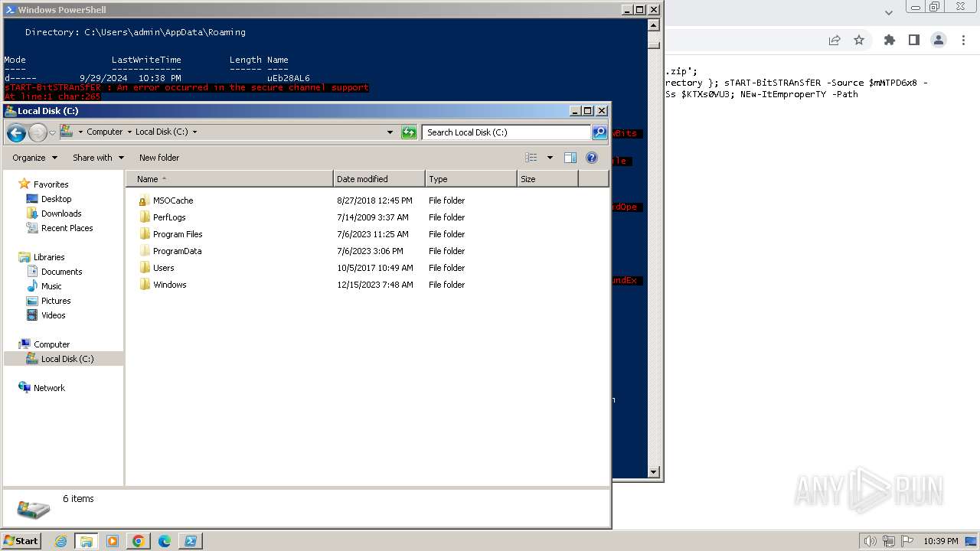
Task: Open Microsoft Edge from the taskbar
Action: (x=165, y=541)
